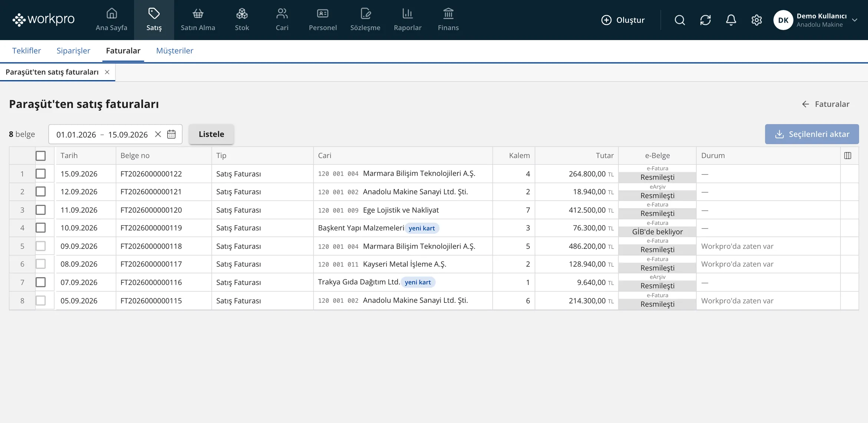Switch to the Siparişler tab
Viewport: 868px width, 423px height.
coord(73,51)
